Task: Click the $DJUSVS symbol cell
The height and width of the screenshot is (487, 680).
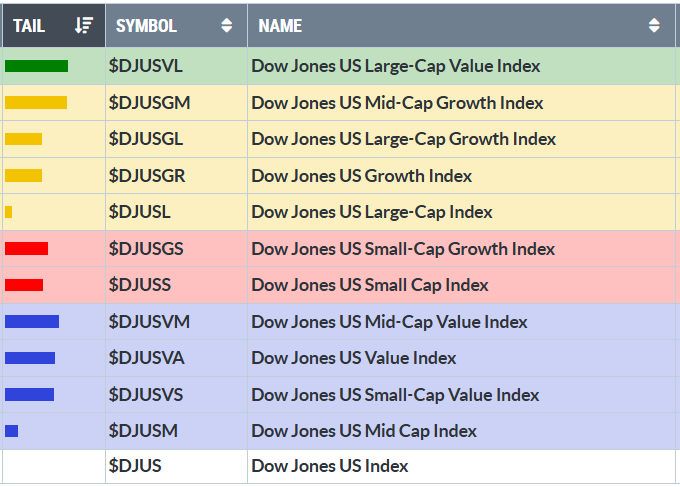Action: 176,395
